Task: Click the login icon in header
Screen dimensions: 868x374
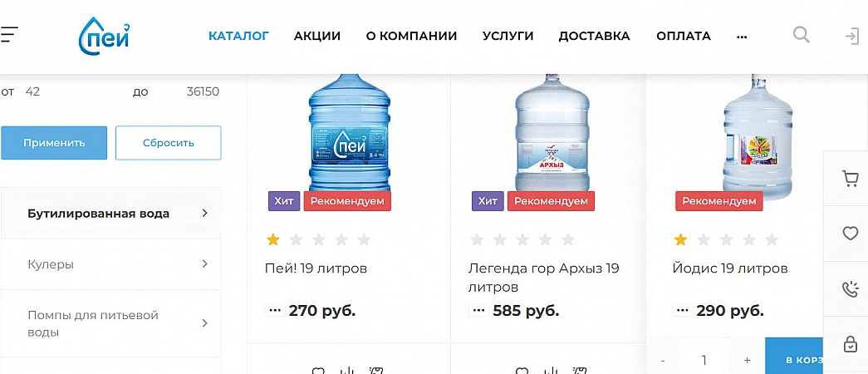Action: click(852, 36)
